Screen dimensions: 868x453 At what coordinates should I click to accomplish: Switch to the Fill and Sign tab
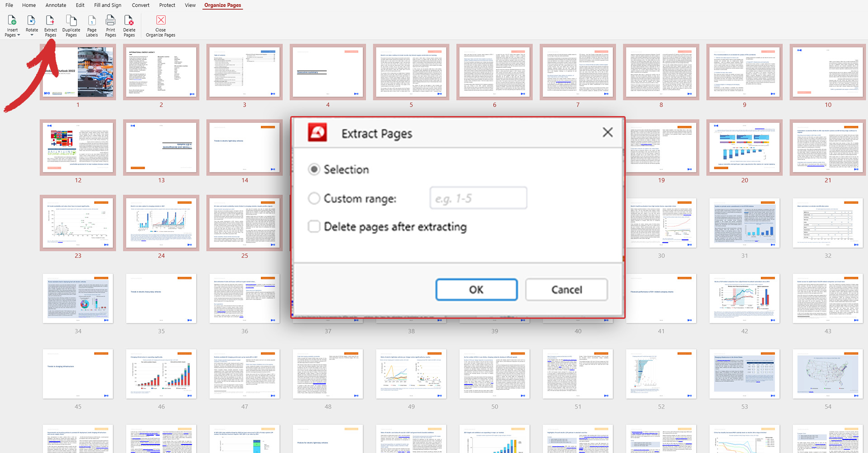tap(108, 5)
